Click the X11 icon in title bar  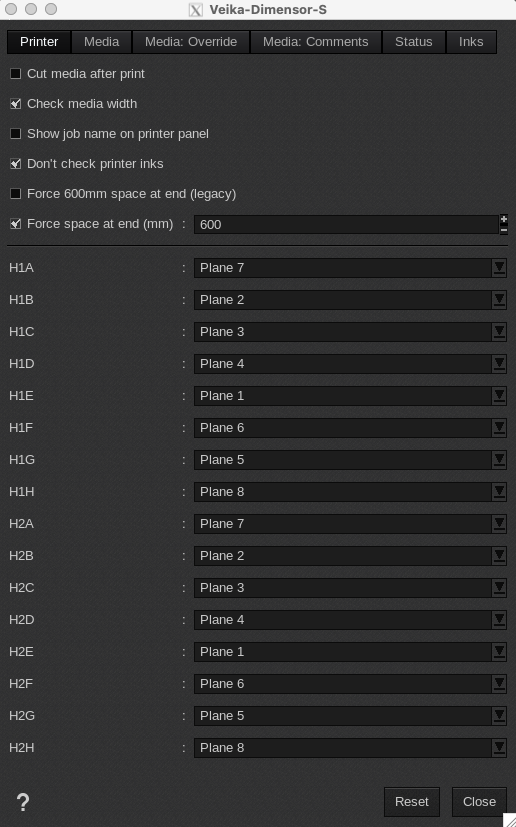click(x=196, y=9)
